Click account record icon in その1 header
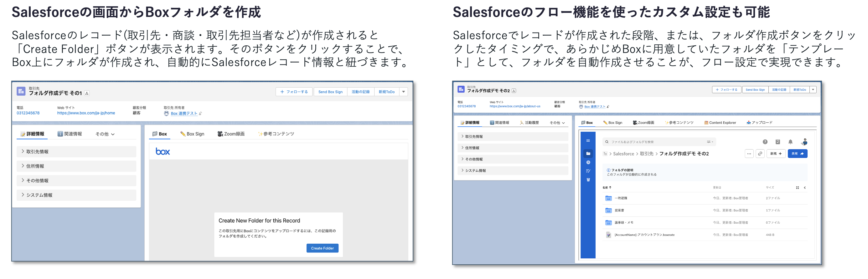Screen dimensions: 868x279 21,91
